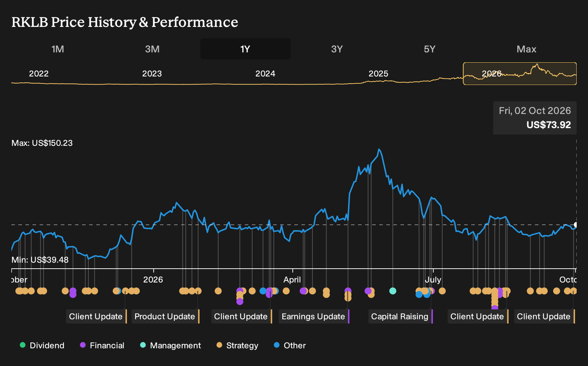
Task: Click the white current-price point at line end
Action: coord(576,225)
